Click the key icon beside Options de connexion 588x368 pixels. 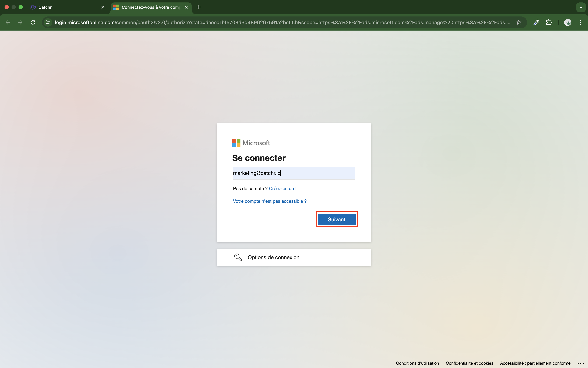tap(238, 257)
